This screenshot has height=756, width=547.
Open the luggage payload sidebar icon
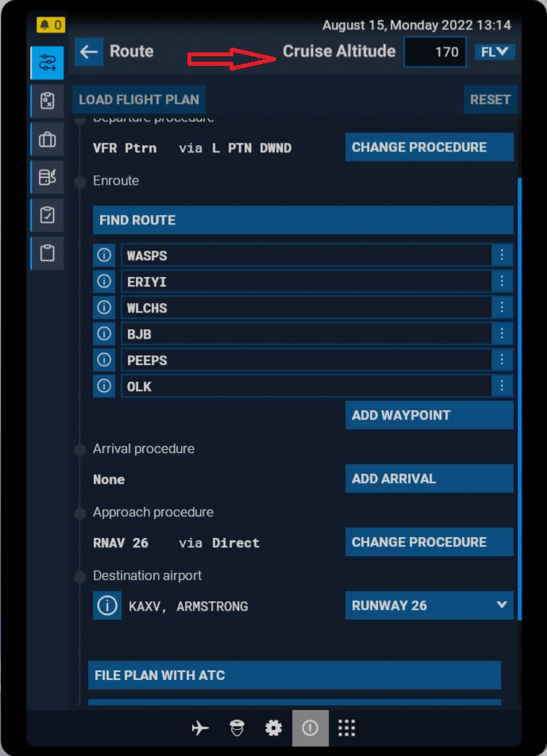47,140
